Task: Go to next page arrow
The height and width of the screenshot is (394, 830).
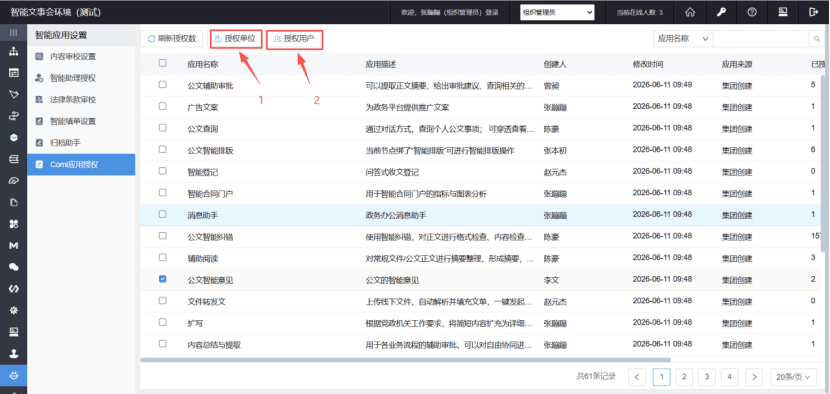Action: pos(754,377)
